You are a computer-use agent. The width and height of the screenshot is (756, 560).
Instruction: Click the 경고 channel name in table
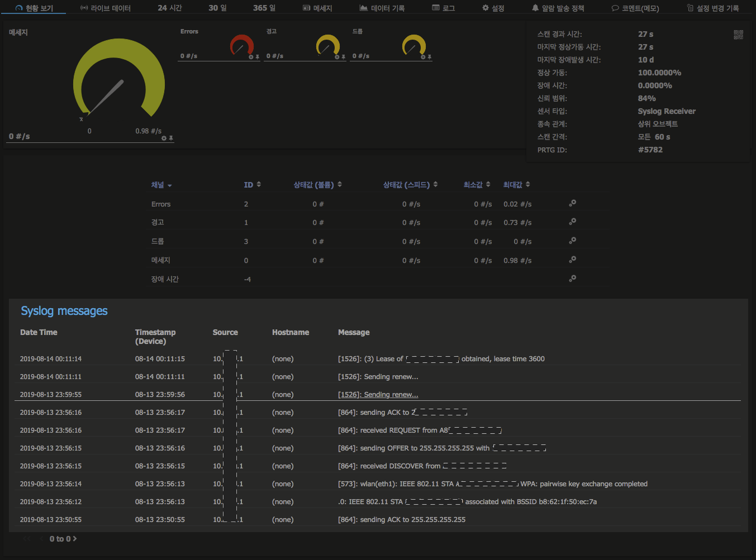pyautogui.click(x=158, y=222)
